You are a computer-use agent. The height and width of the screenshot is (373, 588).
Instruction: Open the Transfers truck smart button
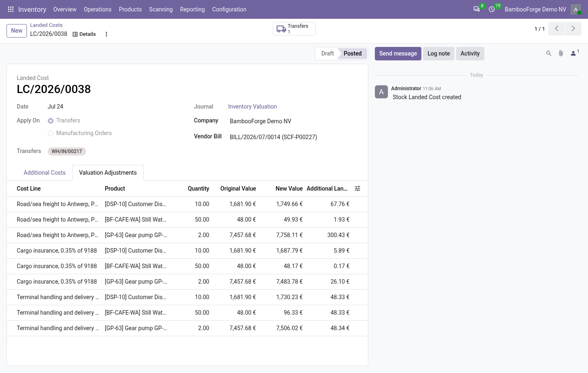pyautogui.click(x=294, y=29)
